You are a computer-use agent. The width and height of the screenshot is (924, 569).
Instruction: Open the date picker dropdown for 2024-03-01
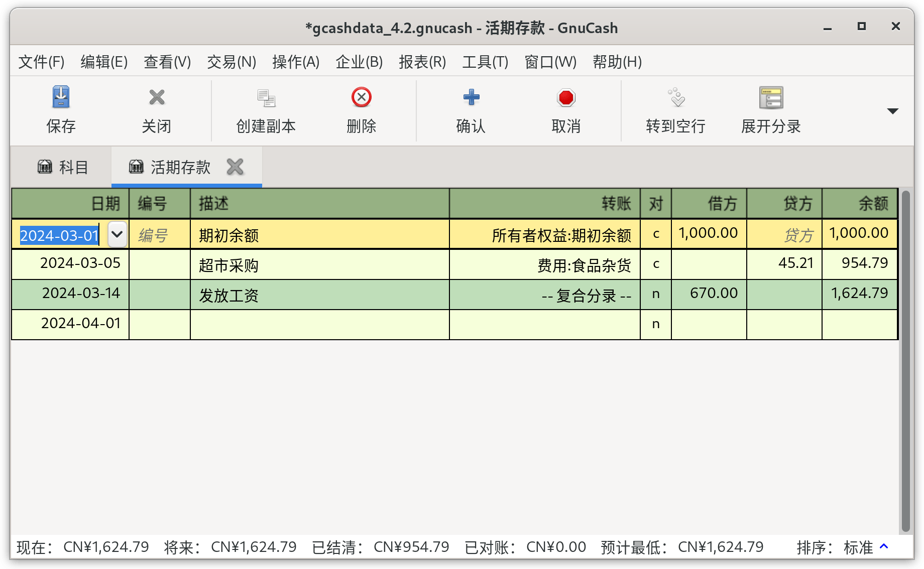(117, 234)
